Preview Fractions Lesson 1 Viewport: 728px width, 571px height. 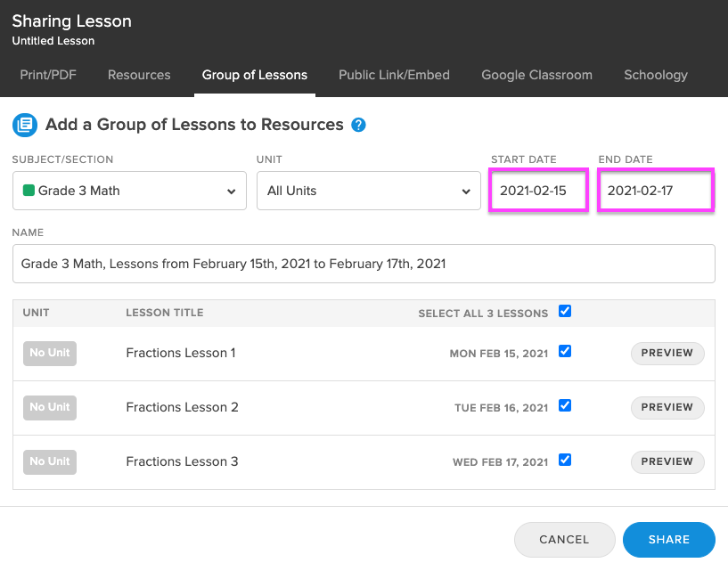pos(667,354)
